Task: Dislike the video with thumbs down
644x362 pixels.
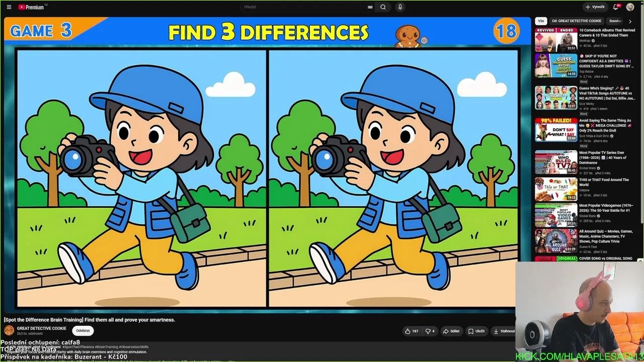Action: click(430, 331)
